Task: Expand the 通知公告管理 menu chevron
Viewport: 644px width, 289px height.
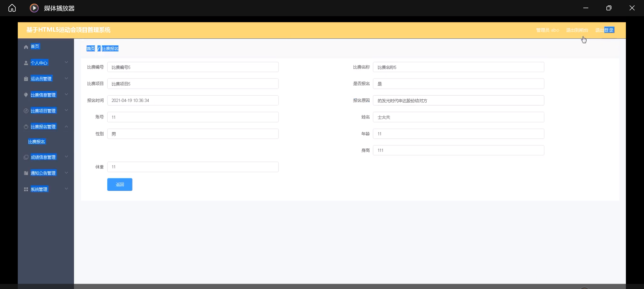Action: [x=66, y=173]
